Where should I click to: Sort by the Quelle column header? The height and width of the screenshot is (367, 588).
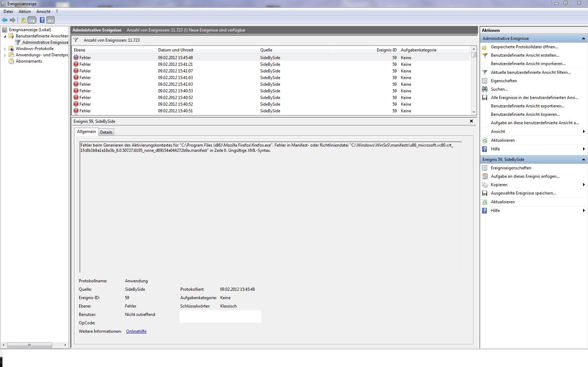[x=293, y=50]
